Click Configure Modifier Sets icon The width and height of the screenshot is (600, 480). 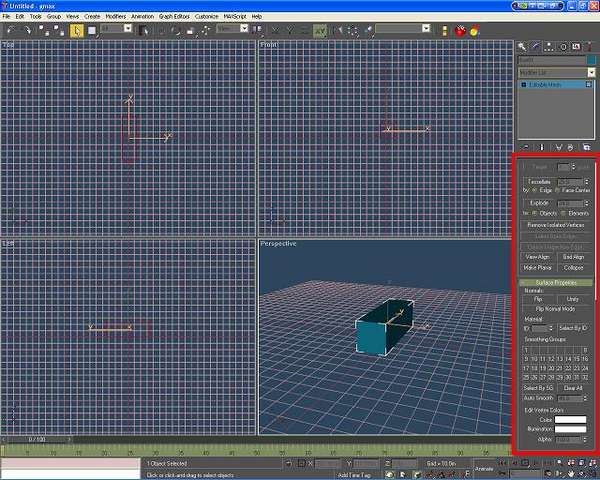click(586, 147)
